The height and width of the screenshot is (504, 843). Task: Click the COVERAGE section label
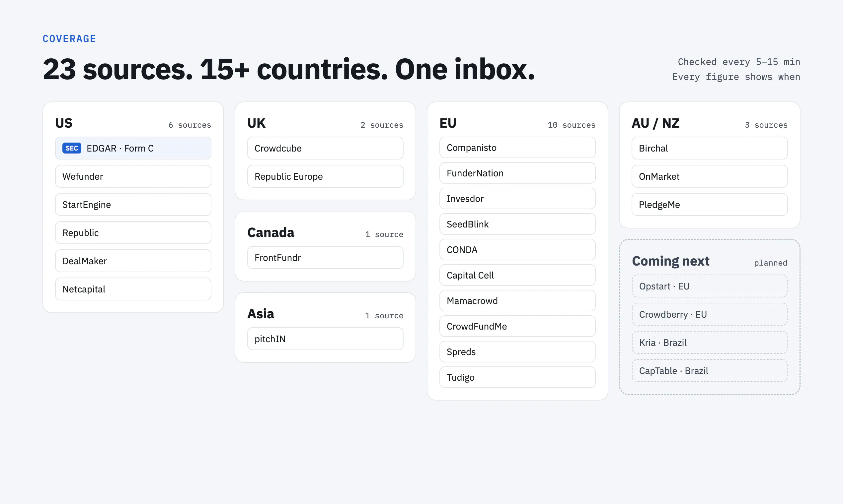click(x=69, y=39)
